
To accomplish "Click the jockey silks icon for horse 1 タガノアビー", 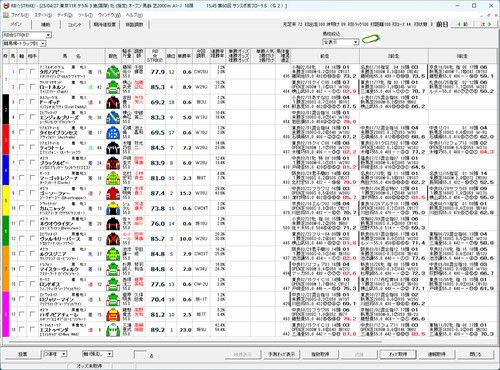I will coord(113,72).
